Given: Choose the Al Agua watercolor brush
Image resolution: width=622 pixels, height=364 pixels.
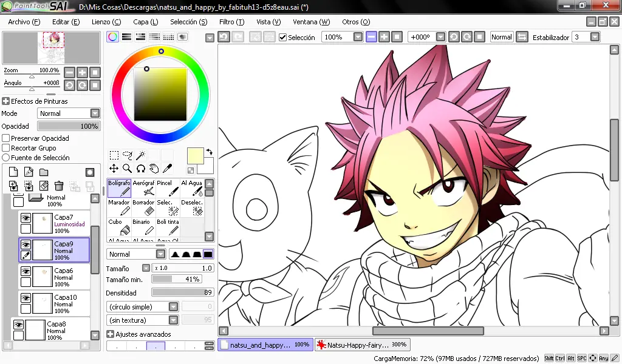Looking at the screenshot, I should (x=192, y=187).
